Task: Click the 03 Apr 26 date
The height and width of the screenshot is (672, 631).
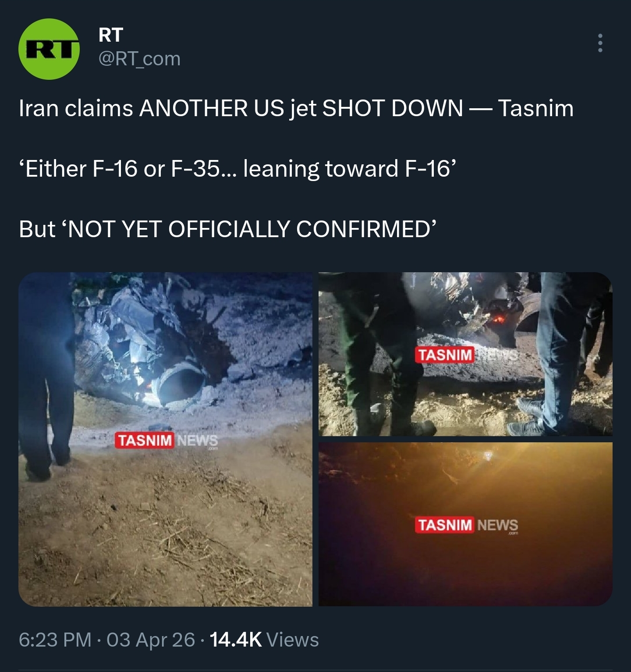Action: click(151, 640)
